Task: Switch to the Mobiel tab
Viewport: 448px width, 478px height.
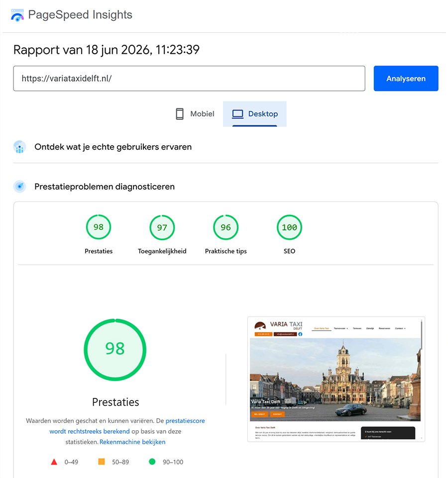Action: [x=195, y=114]
